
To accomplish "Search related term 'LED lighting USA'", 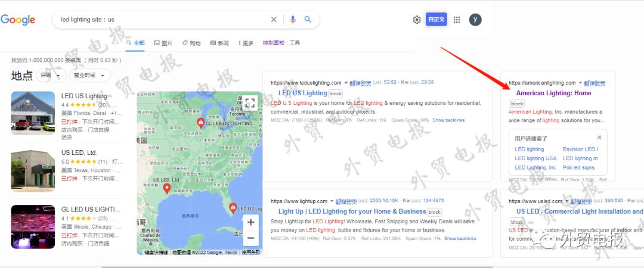I will click(535, 158).
